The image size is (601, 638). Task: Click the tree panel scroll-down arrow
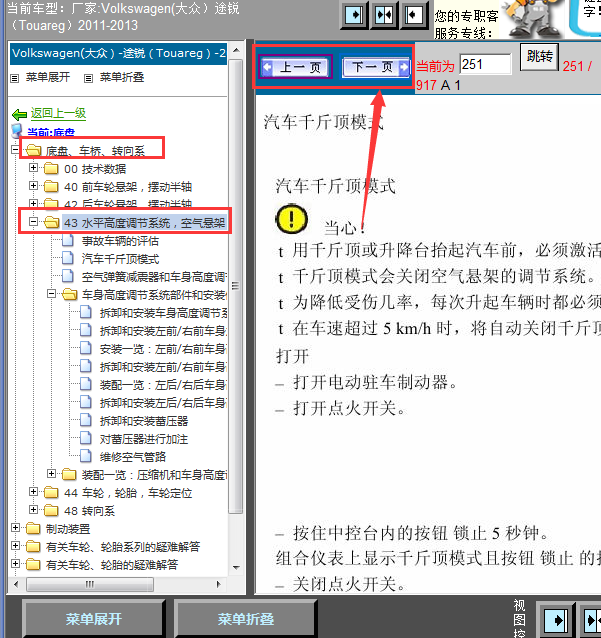click(236, 567)
